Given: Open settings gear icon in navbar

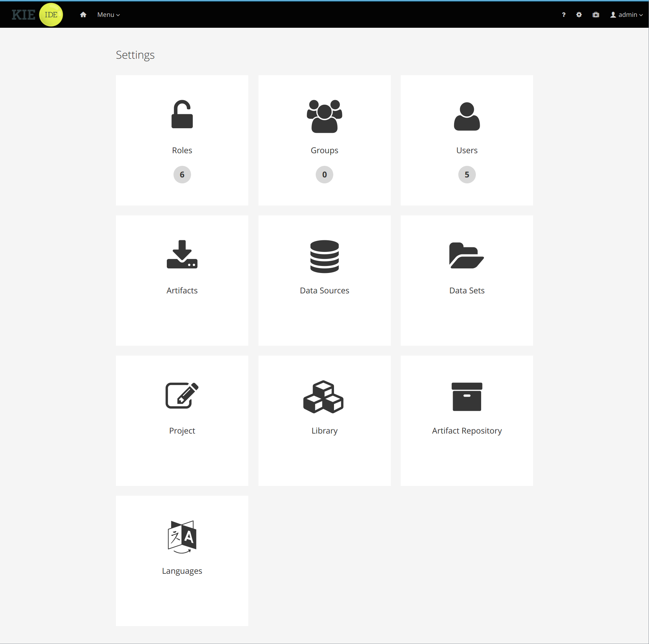Looking at the screenshot, I should point(579,15).
